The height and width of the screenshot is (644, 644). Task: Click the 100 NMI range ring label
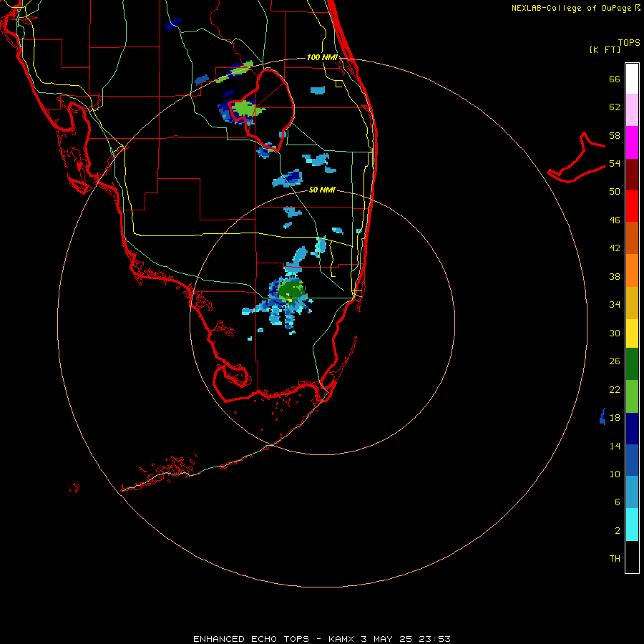click(x=322, y=57)
